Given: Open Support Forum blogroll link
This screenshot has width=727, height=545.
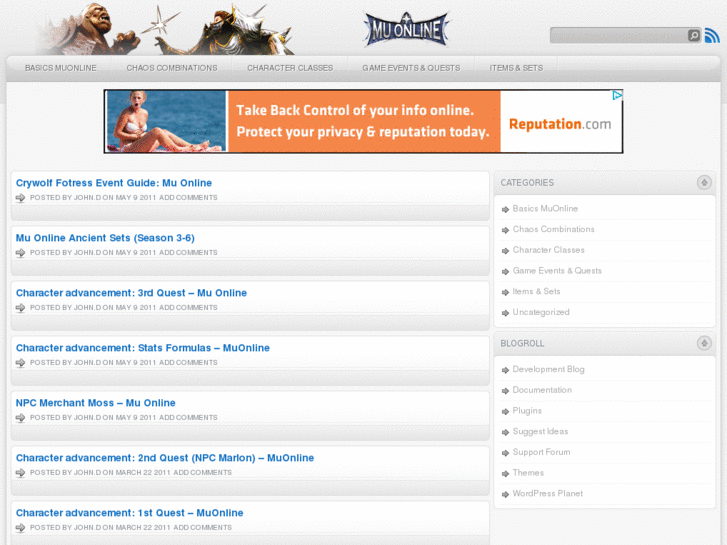Looking at the screenshot, I should click(x=541, y=452).
